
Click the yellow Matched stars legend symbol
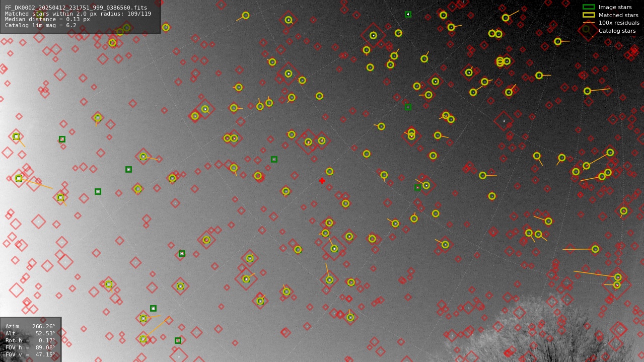tap(589, 15)
